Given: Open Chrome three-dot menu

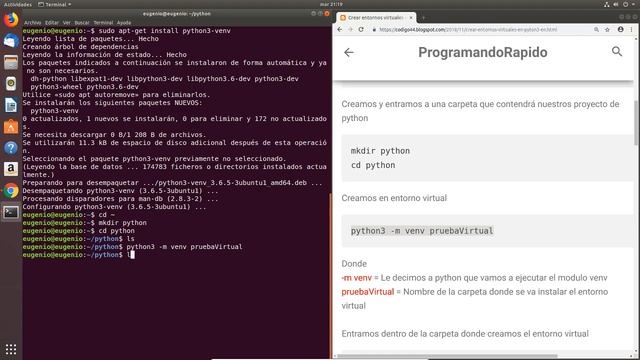Looking at the screenshot, I should click(631, 30).
